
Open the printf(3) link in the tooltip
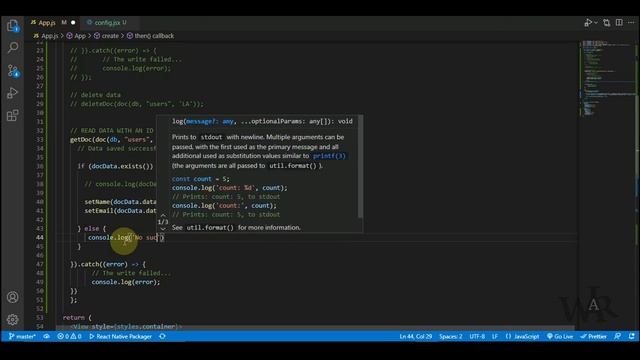pos(329,156)
